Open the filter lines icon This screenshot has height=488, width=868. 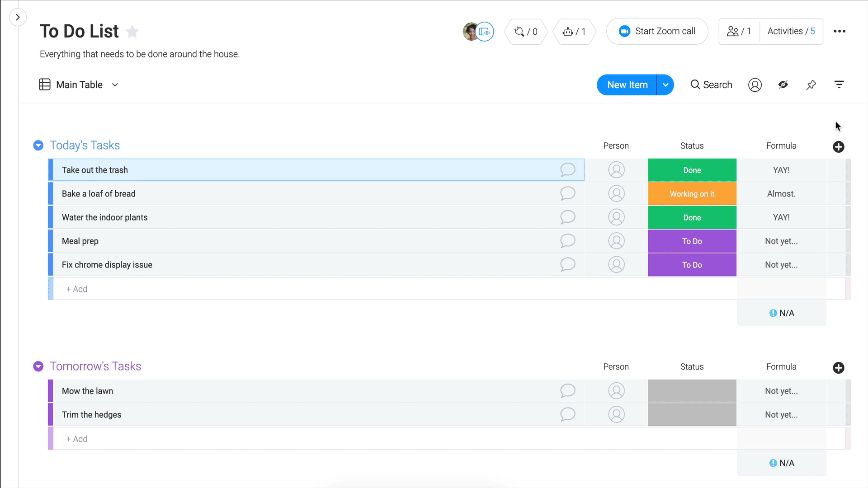coord(839,84)
